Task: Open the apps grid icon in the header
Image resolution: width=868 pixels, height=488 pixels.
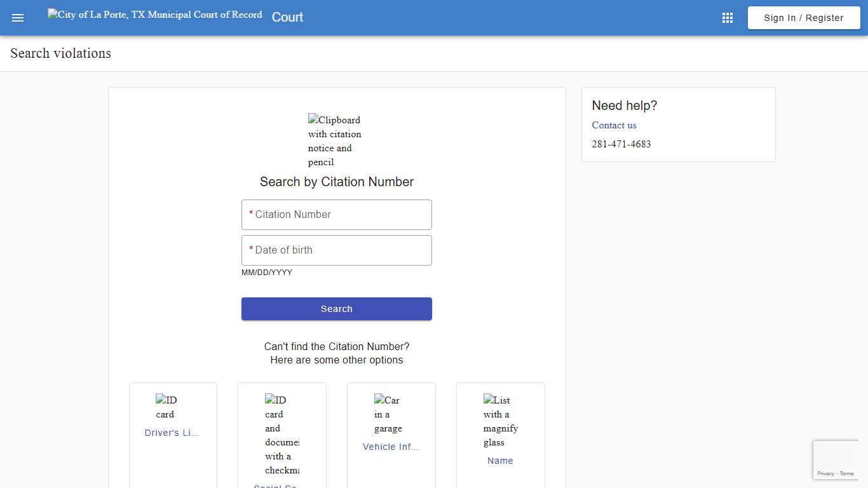Action: [x=727, y=17]
